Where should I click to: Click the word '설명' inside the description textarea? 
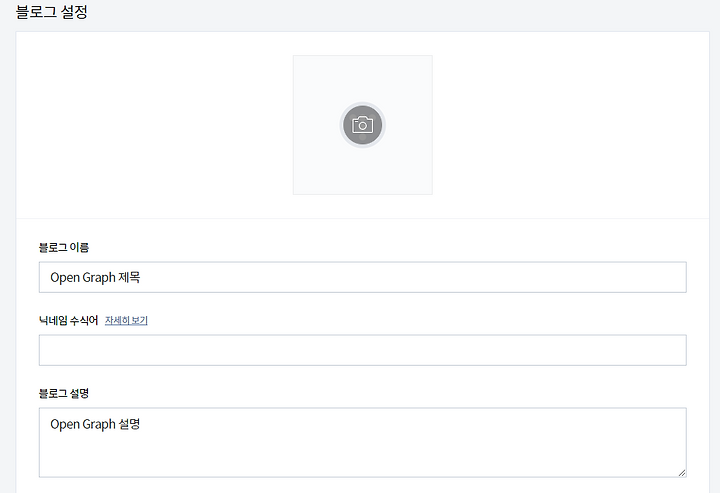pos(129,424)
